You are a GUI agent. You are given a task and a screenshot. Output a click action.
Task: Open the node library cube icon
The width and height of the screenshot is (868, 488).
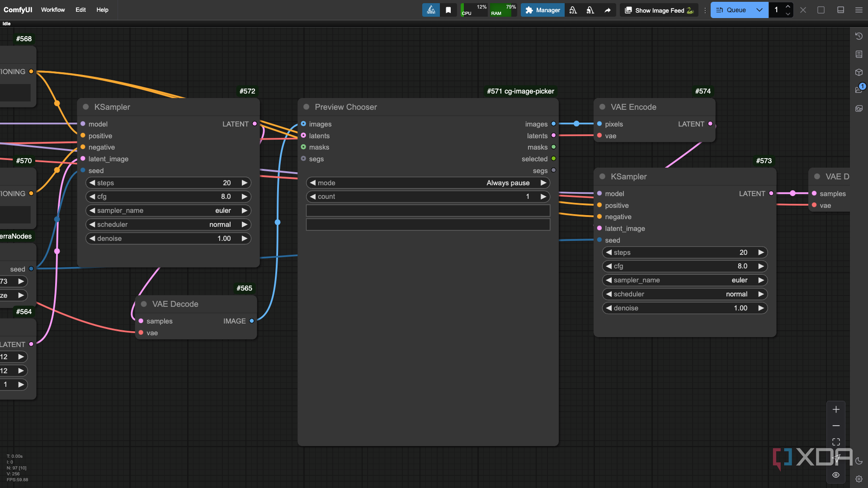[x=859, y=72]
